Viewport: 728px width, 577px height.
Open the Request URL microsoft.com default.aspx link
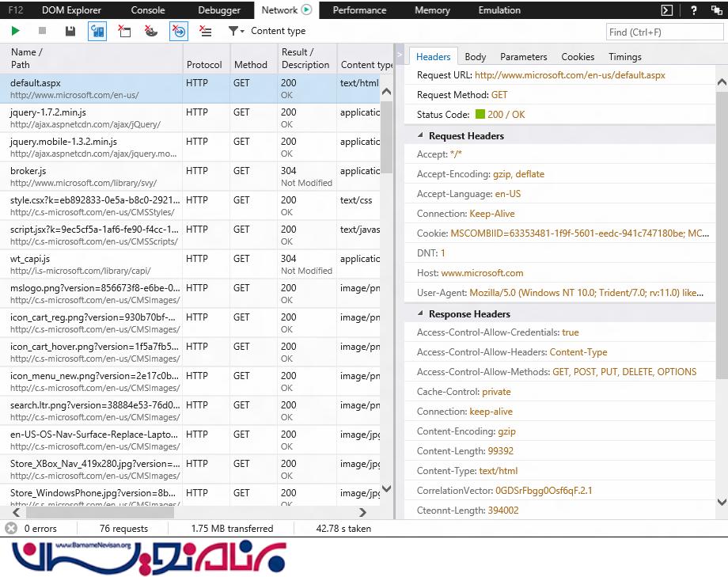pyautogui.click(x=570, y=75)
